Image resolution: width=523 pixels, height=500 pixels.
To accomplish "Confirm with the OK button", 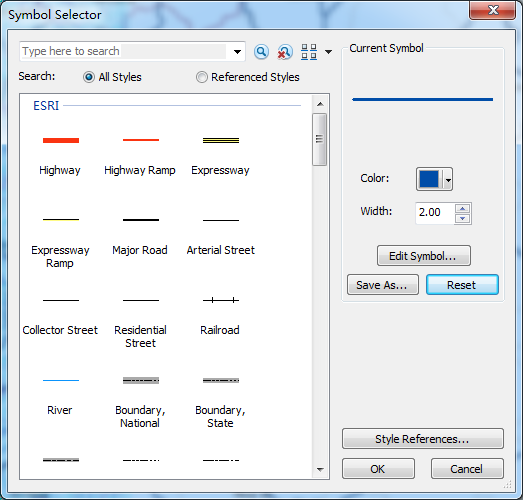I will point(378,469).
